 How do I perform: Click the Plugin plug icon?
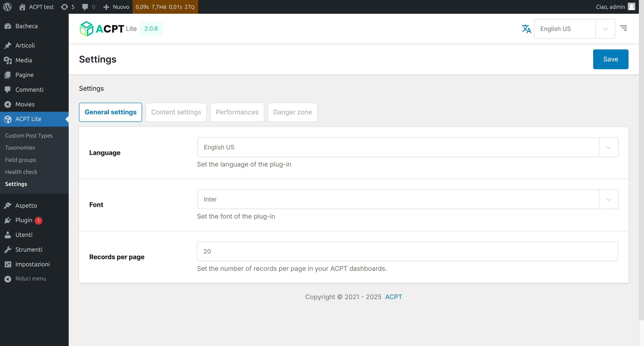[8, 220]
